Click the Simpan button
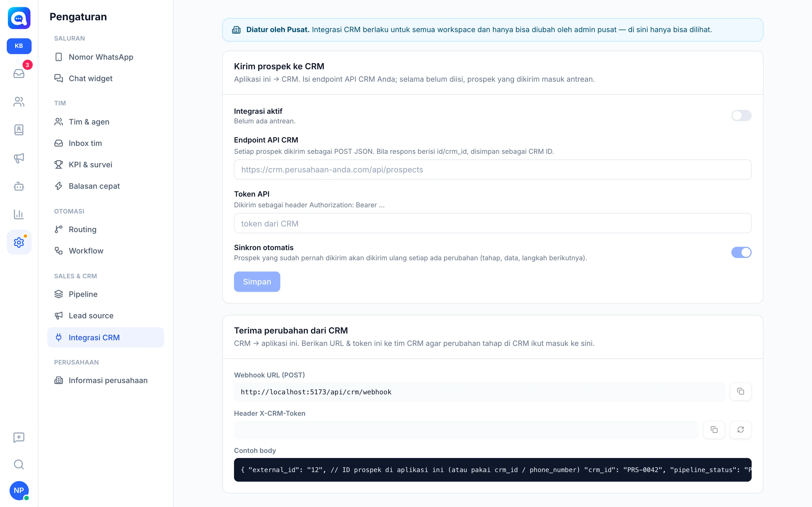The width and height of the screenshot is (812, 507). point(257,282)
